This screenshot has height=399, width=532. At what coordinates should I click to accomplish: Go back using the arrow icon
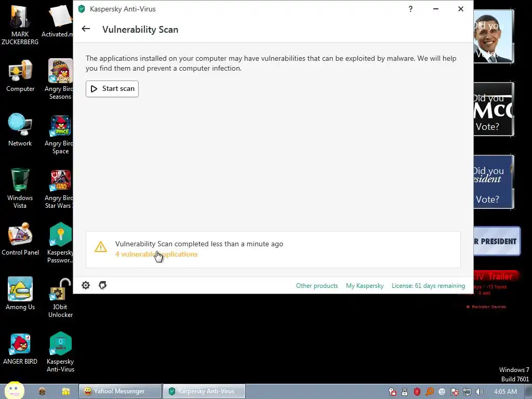click(x=86, y=29)
